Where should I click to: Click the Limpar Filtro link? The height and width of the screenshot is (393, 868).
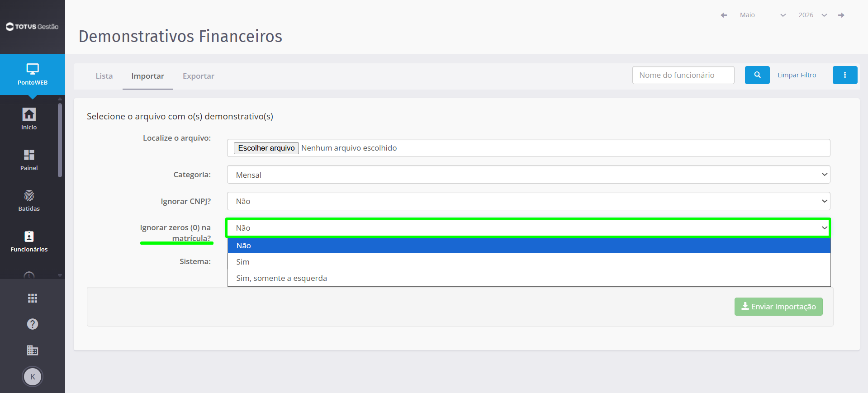click(797, 75)
